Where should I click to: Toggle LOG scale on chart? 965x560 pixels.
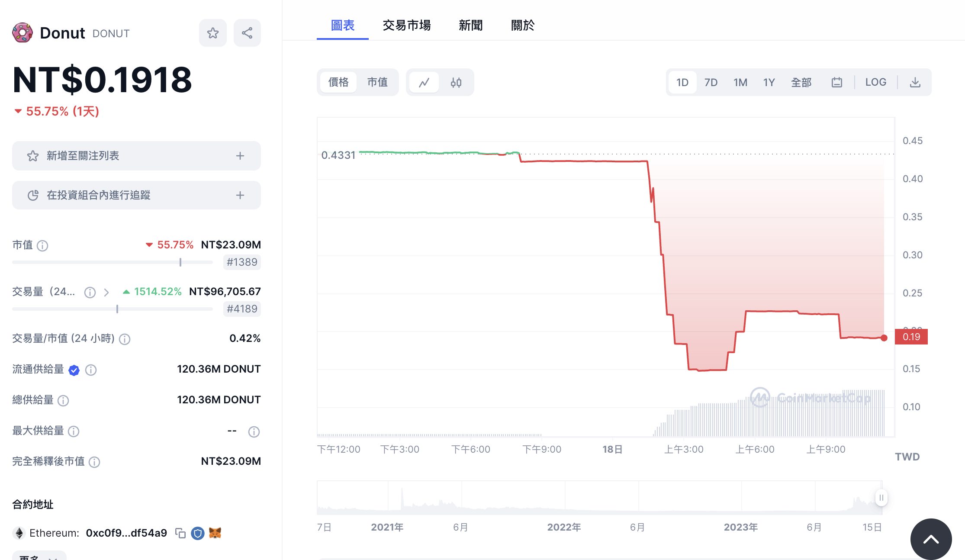tap(876, 82)
